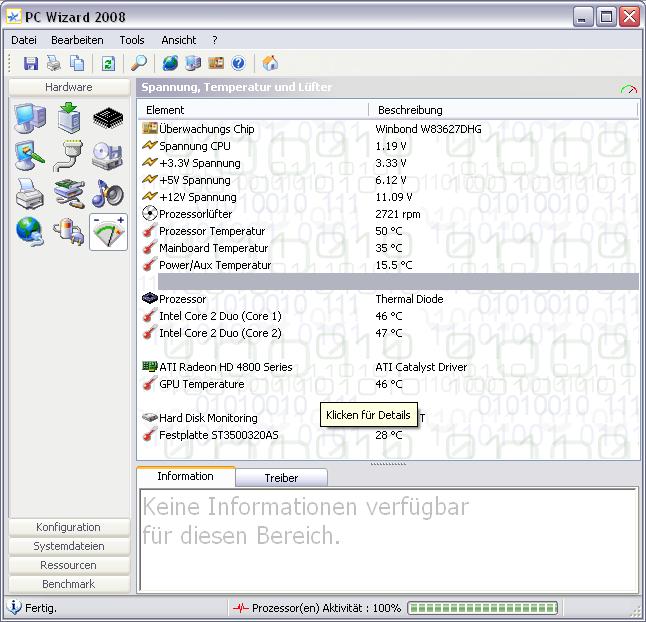Select the Power/Aux Temperatur row
The width and height of the screenshot is (646, 622).
tap(389, 265)
